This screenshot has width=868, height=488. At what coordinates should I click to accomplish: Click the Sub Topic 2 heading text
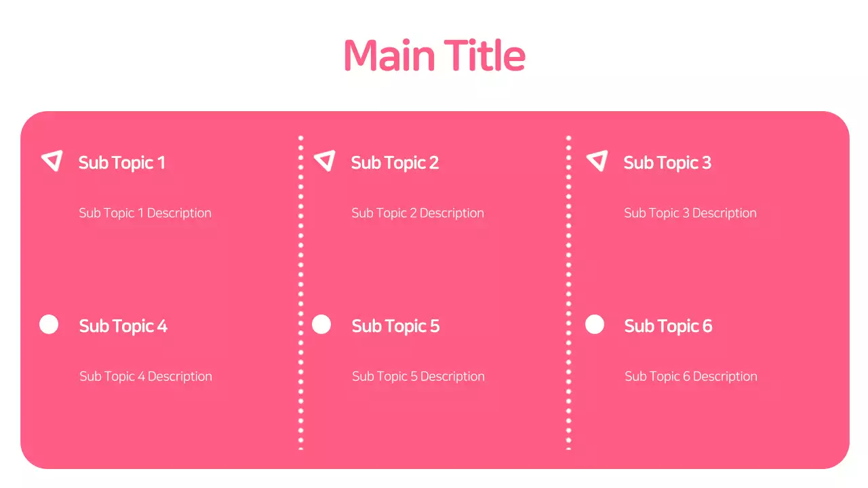(395, 163)
